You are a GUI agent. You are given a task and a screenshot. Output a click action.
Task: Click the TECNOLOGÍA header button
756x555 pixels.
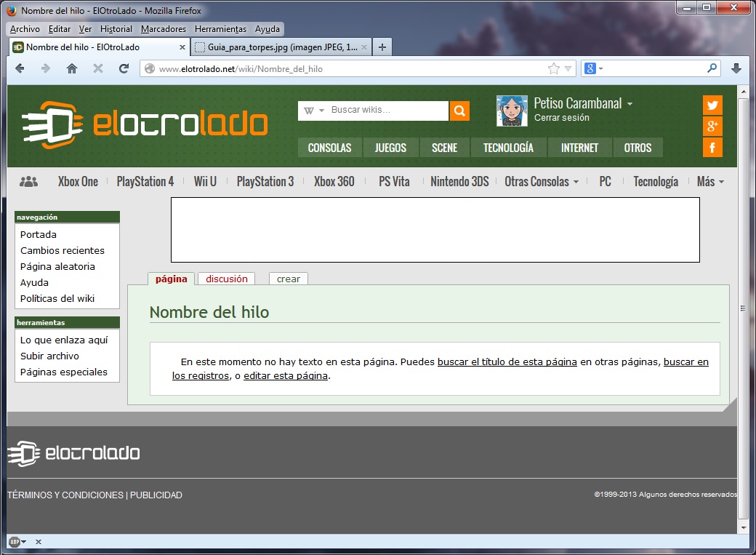(509, 148)
